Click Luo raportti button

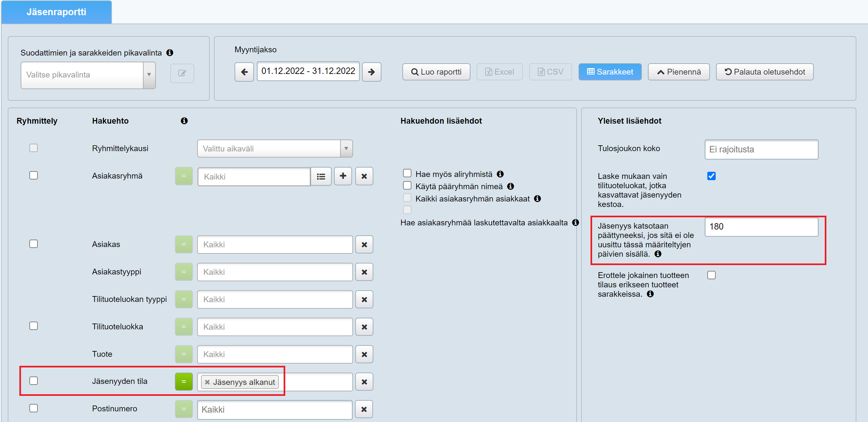[436, 72]
